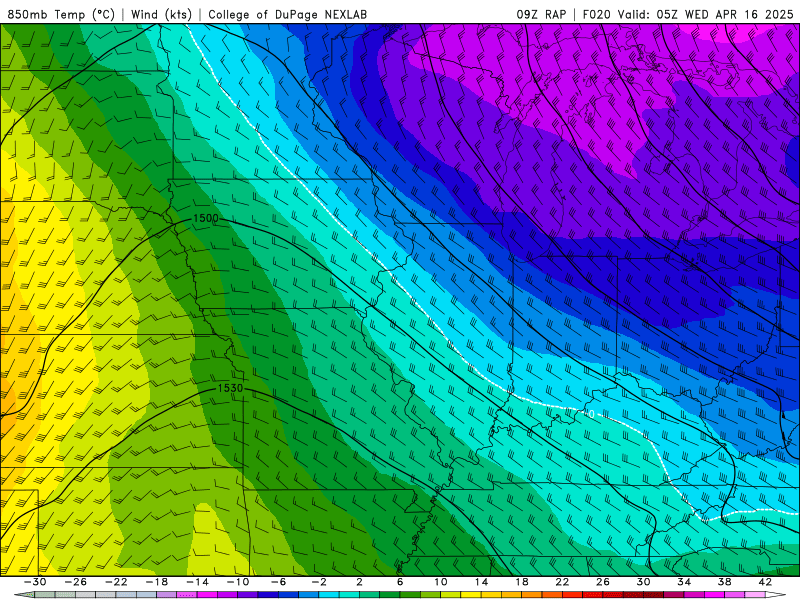Select the −22 color scale label
Screen dimensions: 800x600
coord(116,582)
